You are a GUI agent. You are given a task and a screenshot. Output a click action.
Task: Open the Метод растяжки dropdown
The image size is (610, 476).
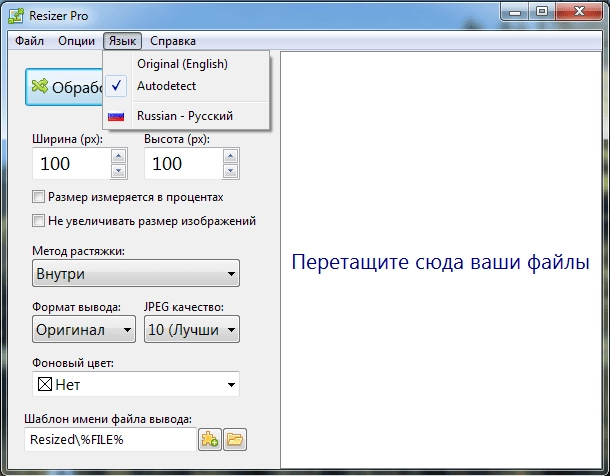click(x=136, y=273)
